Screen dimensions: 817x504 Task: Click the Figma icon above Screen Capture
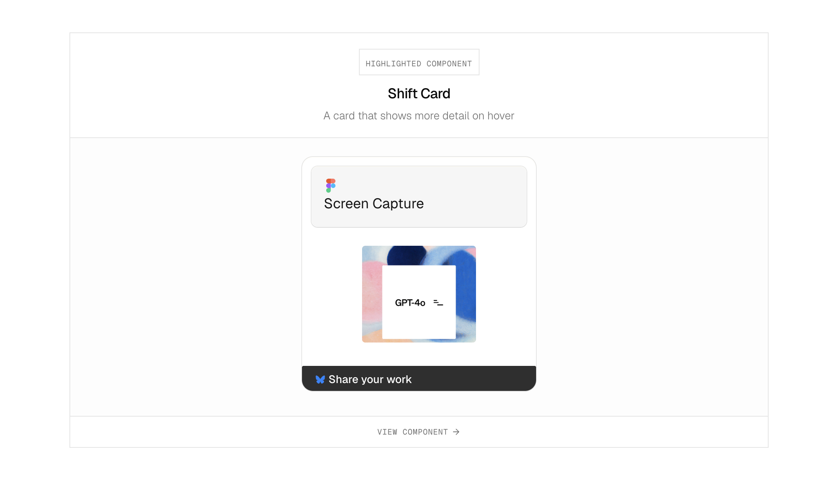pyautogui.click(x=330, y=185)
